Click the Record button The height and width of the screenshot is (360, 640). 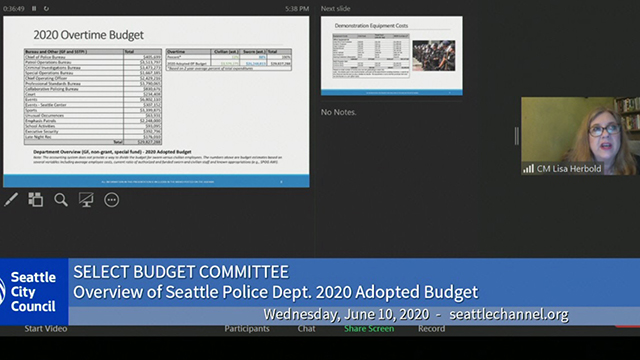pyautogui.click(x=431, y=329)
